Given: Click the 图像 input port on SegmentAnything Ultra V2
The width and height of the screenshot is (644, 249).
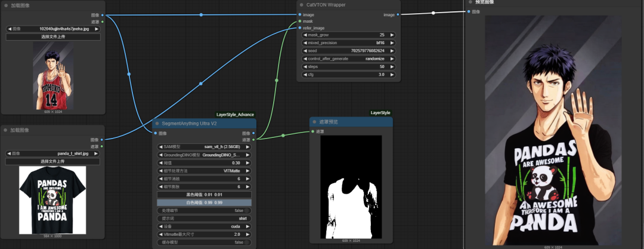Looking at the screenshot, I should (155, 133).
